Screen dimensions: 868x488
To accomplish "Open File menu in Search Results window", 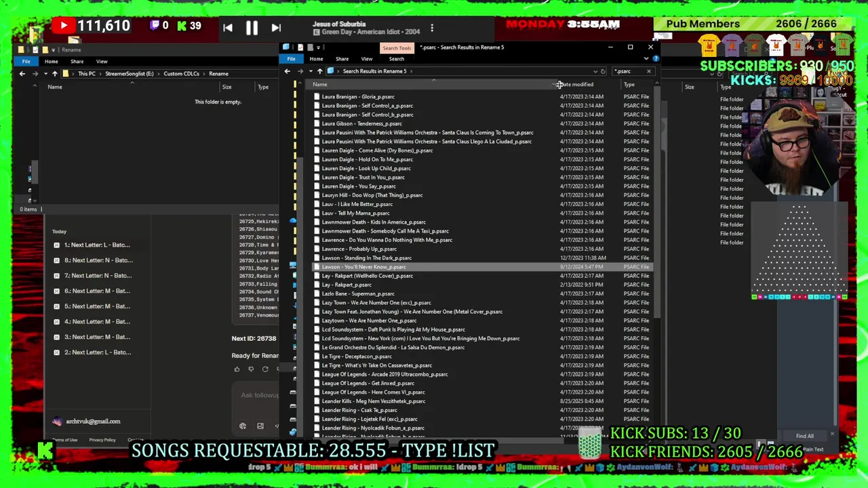I will (x=291, y=59).
